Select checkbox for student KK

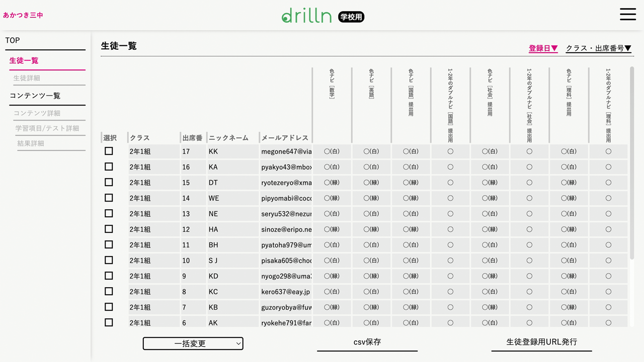[x=109, y=151]
